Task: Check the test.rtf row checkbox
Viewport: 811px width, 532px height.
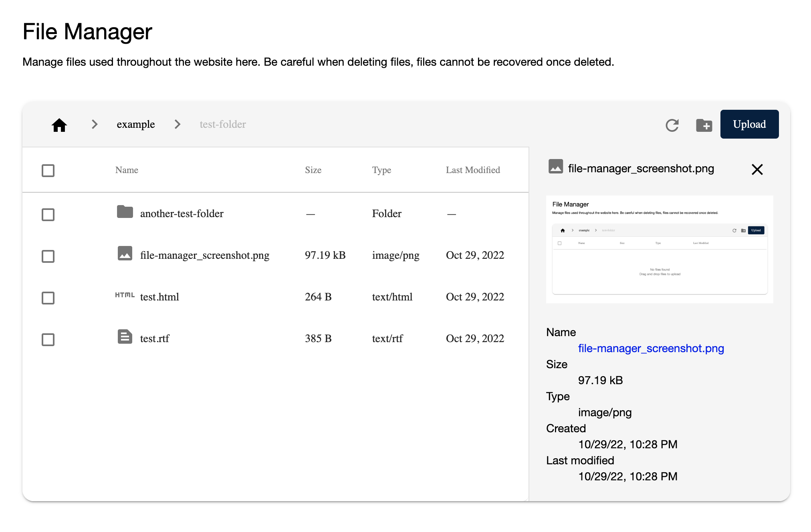Action: (x=48, y=340)
